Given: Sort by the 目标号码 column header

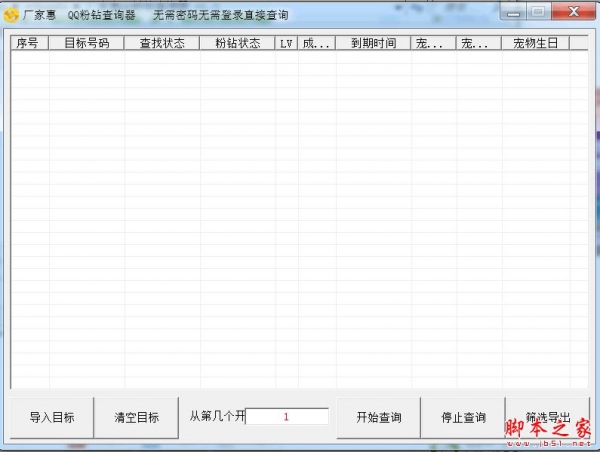Looking at the screenshot, I should coord(86,43).
